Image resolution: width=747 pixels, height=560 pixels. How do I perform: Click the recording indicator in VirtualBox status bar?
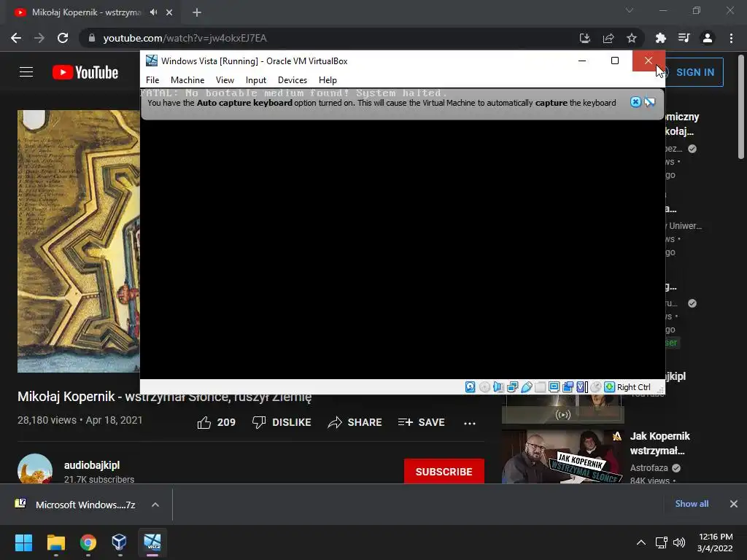coord(568,387)
